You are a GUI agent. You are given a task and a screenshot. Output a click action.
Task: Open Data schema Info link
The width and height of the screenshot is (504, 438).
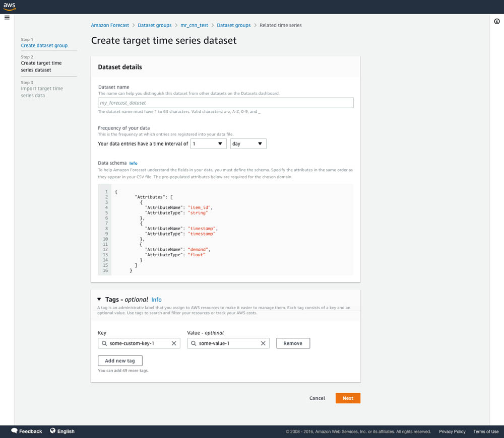(x=133, y=163)
